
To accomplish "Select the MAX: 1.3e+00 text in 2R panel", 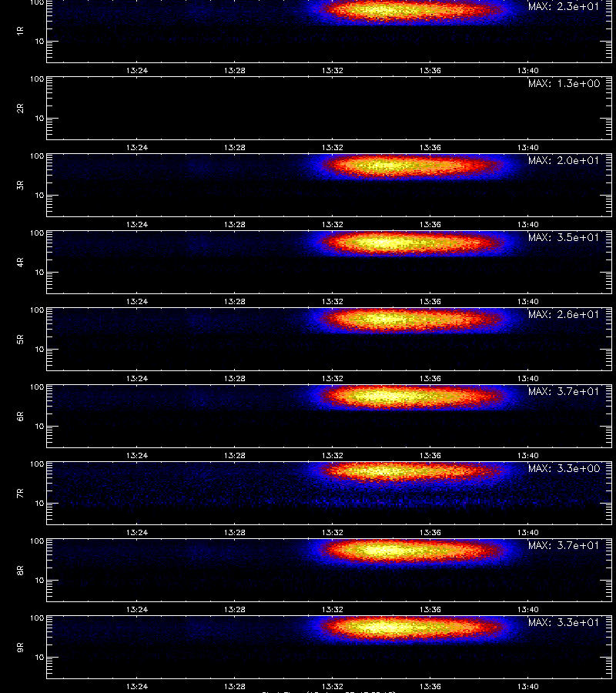I will point(564,83).
